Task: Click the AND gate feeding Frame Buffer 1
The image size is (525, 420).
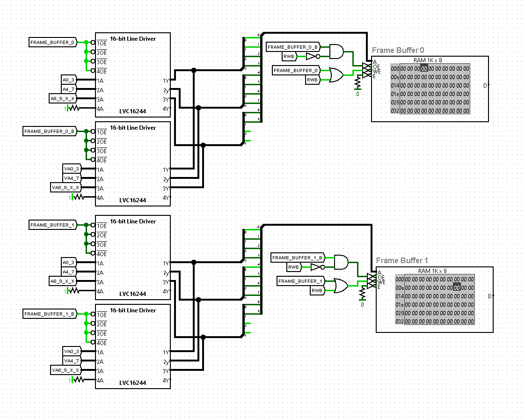Action: 341,262
